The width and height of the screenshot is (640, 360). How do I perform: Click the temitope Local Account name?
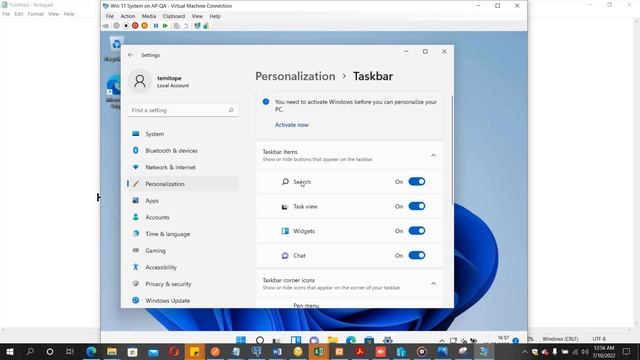[173, 82]
